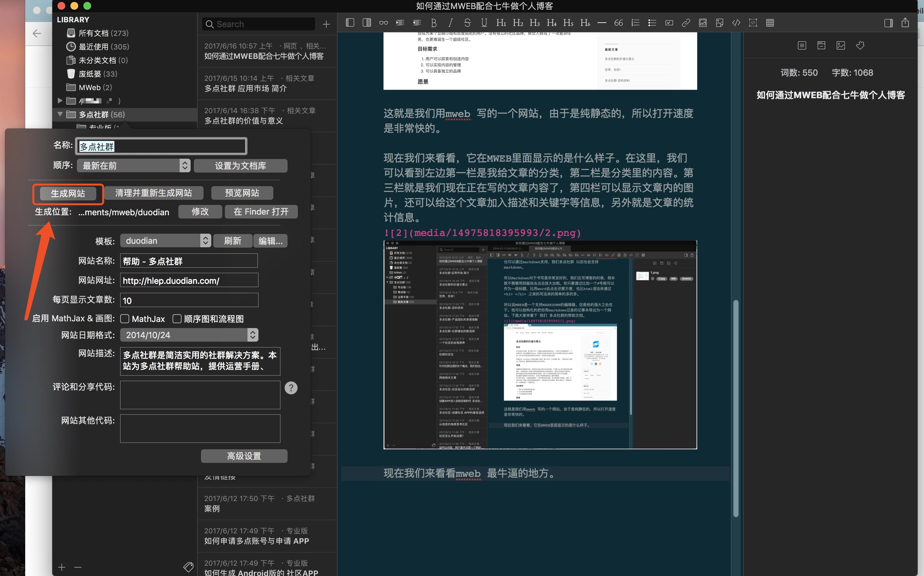Collapse the 多点社群 folder triangle
Viewport: 924px width, 576px height.
[x=60, y=114]
